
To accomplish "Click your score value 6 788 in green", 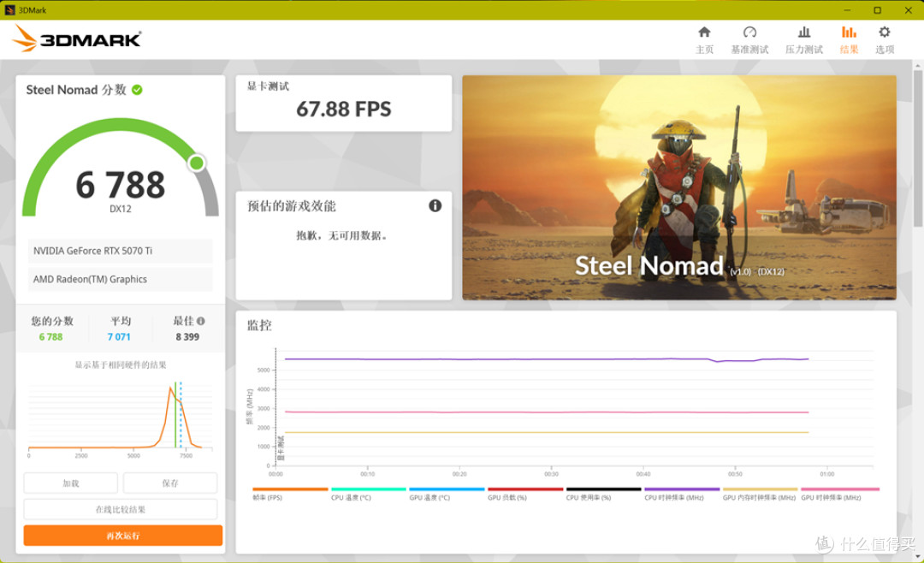I will coord(50,336).
